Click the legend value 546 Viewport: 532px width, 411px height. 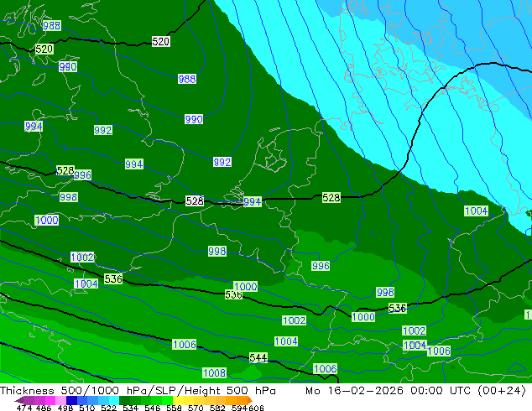[153, 408]
